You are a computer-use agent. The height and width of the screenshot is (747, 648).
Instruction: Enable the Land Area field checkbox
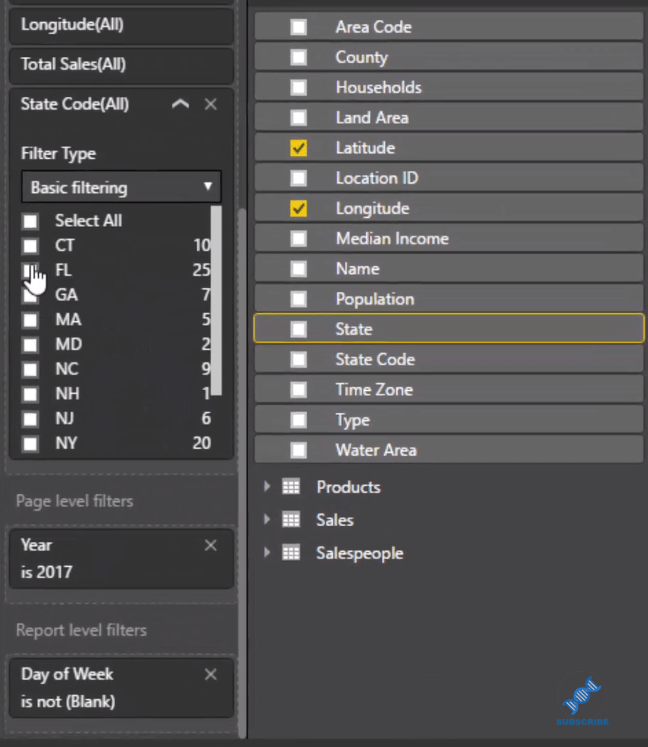[x=299, y=118]
